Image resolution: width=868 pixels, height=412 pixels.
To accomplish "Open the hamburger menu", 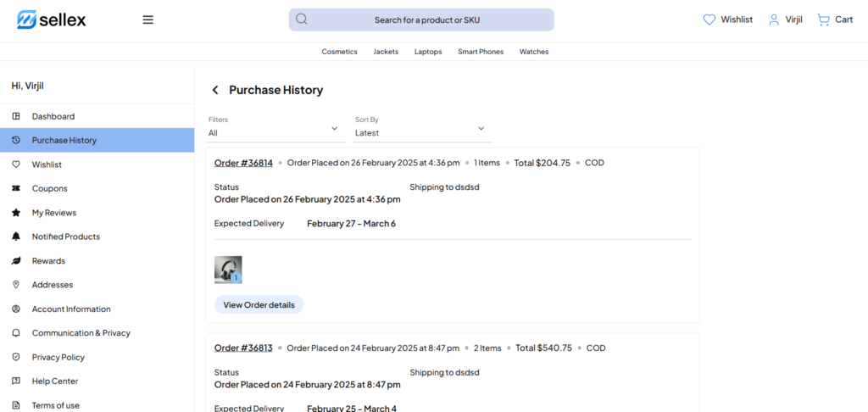I will (147, 19).
